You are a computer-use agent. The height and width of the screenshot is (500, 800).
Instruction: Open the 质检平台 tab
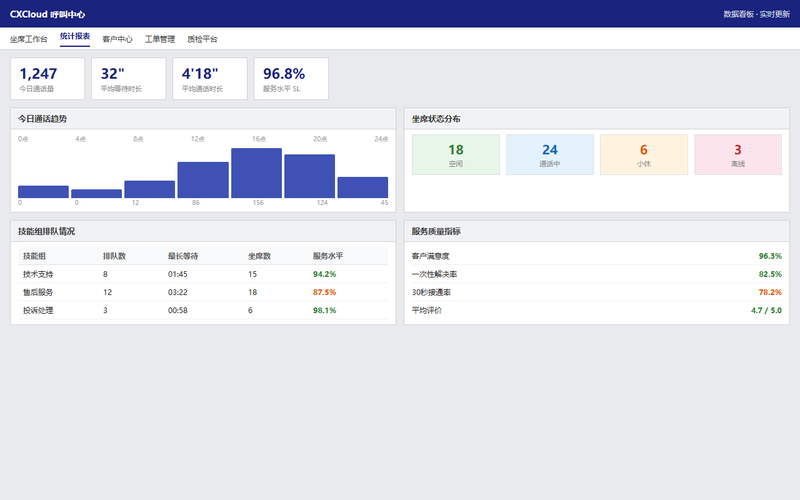[x=203, y=39]
